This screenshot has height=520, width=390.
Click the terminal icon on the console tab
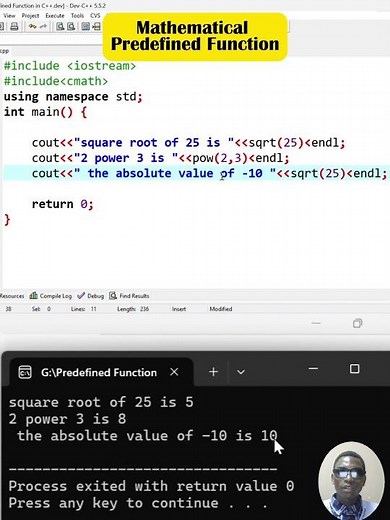pyautogui.click(x=25, y=372)
